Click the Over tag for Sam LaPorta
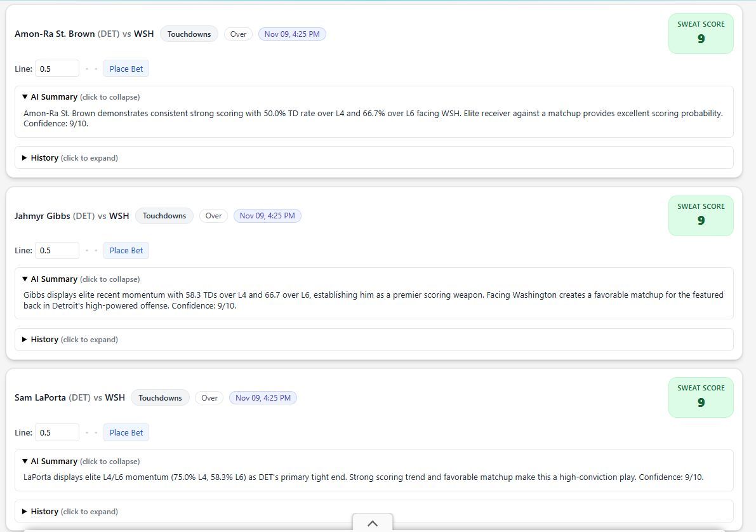The height and width of the screenshot is (532, 756). coord(209,398)
